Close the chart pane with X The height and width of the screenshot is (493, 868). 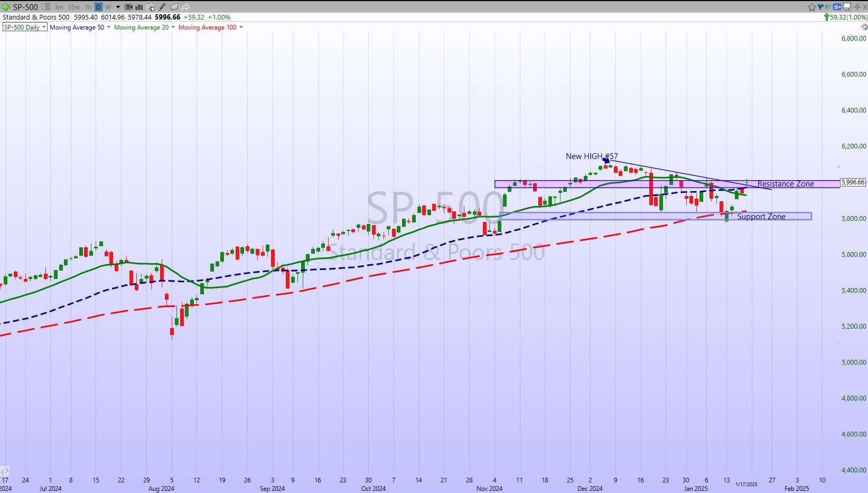(865, 7)
